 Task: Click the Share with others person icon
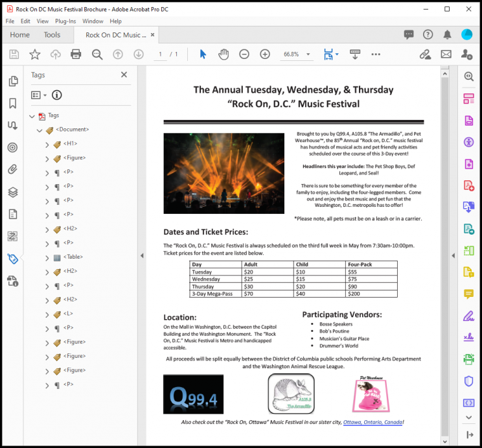coord(466,54)
